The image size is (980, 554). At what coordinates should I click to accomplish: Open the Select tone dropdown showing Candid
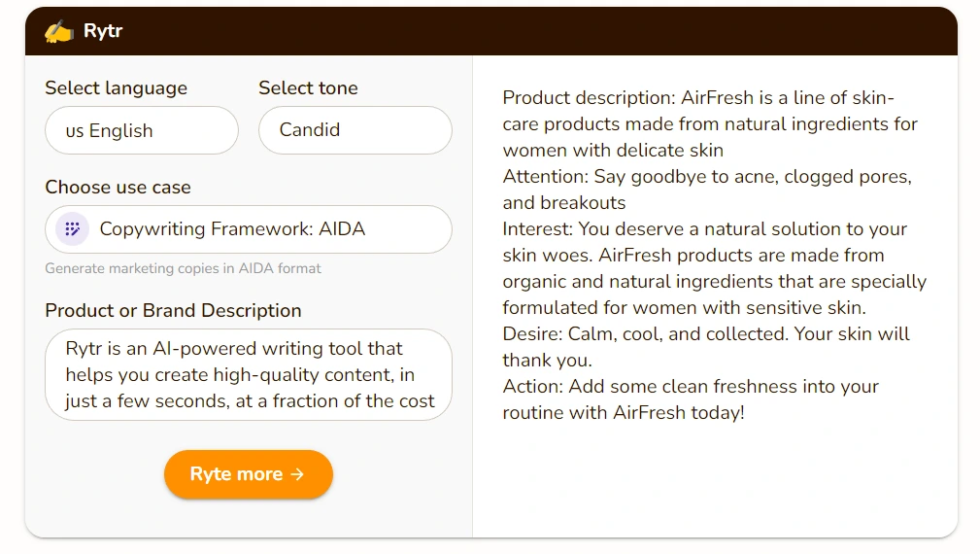[355, 130]
